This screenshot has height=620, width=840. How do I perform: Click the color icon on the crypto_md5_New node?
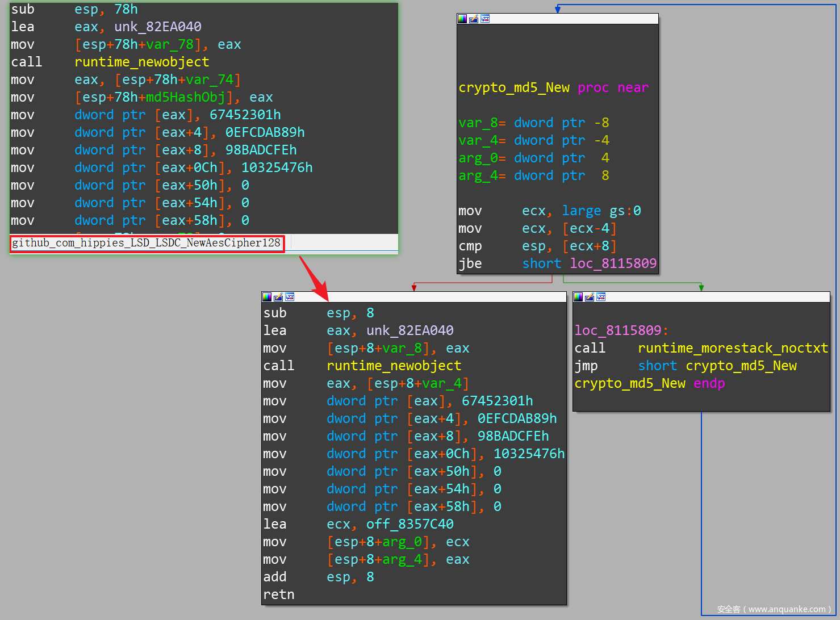click(x=462, y=19)
